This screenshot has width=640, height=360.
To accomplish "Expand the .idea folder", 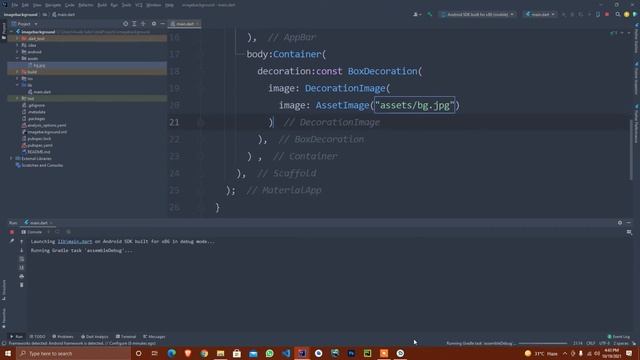I will (x=17, y=45).
